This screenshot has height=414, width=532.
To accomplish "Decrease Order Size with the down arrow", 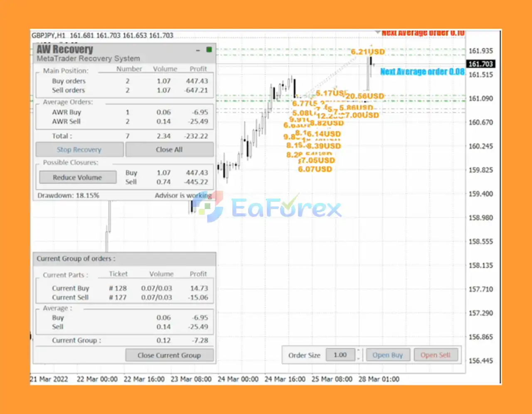I will tap(359, 358).
